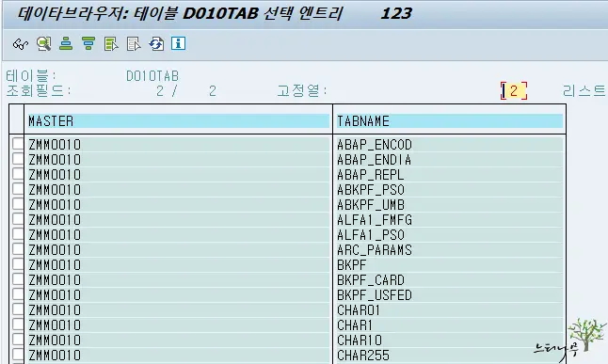Click the ABKPF_PSO cell
The height and width of the screenshot is (364, 608).
[449, 190]
